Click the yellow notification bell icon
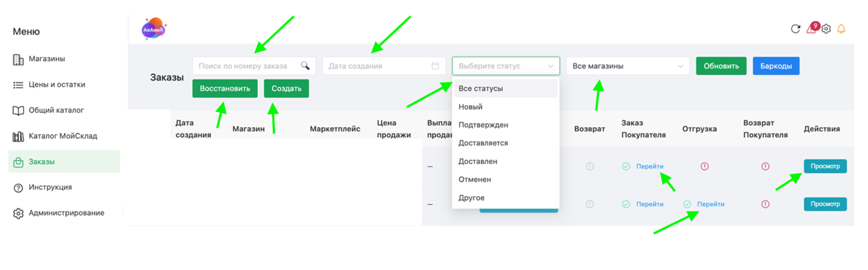Image resolution: width=868 pixels, height=270 pixels. [x=841, y=29]
